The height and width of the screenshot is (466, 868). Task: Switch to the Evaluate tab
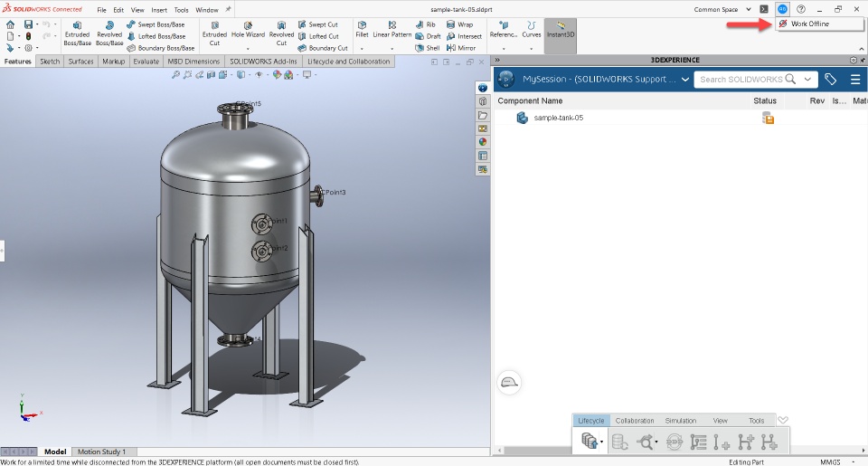pyautogui.click(x=146, y=62)
